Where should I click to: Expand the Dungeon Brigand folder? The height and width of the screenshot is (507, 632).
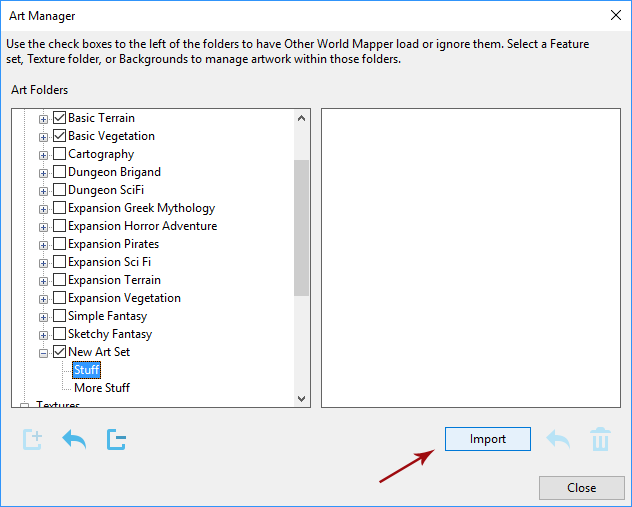coord(43,172)
